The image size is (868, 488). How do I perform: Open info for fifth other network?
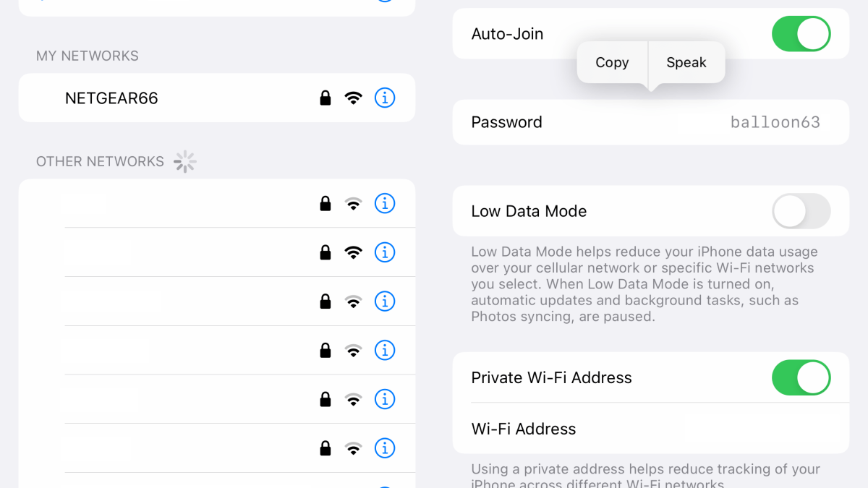[x=385, y=399]
